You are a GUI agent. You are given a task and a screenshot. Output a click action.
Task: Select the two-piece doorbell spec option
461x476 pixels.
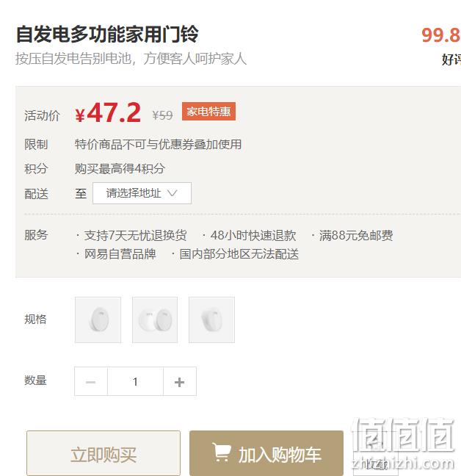(155, 320)
